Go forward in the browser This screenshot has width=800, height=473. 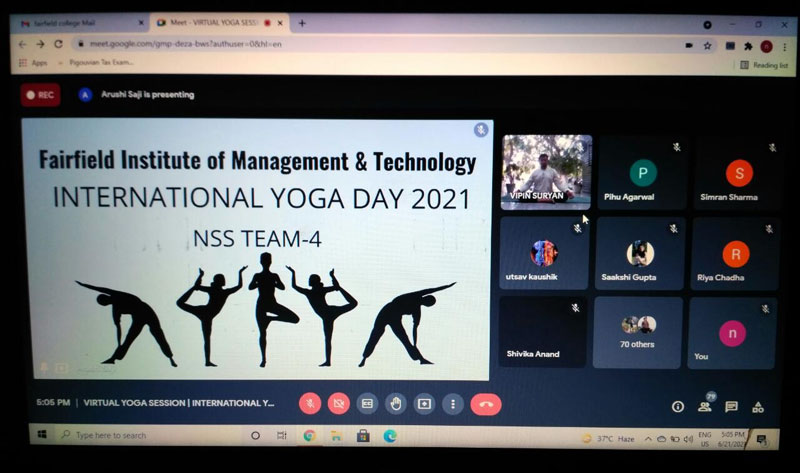coord(41,44)
